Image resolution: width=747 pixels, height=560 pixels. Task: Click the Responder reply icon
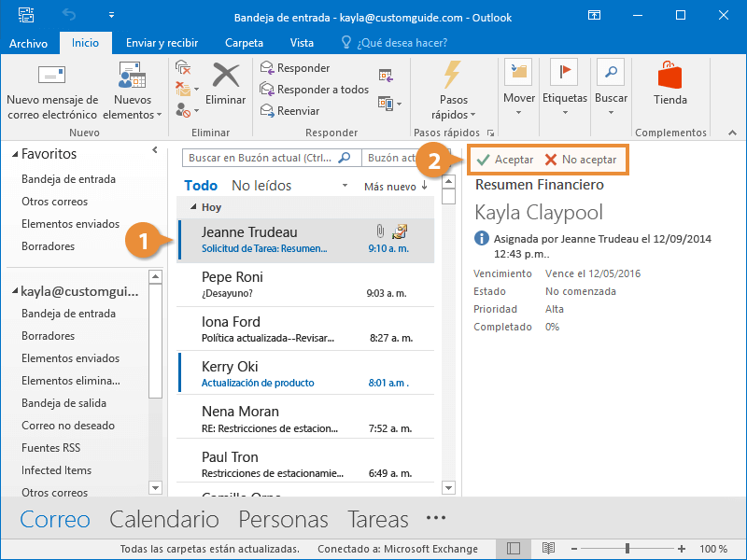pos(267,67)
